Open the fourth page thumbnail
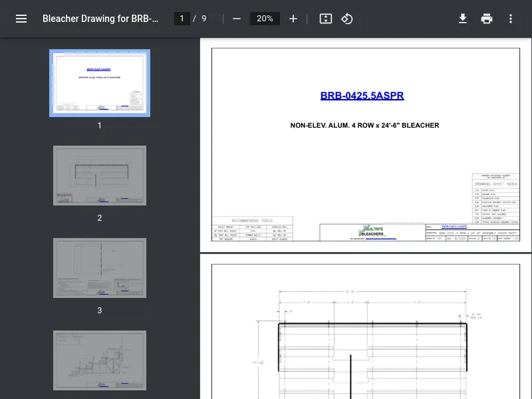 point(100,360)
